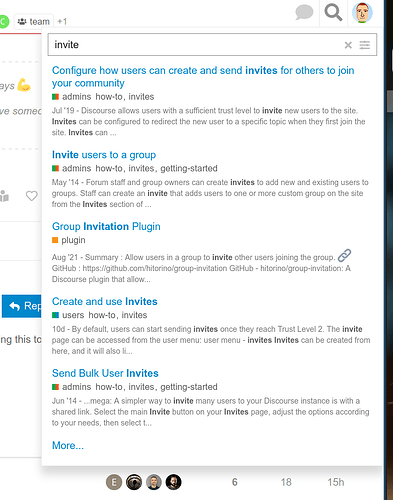The height and width of the screenshot is (500, 393).
Task: Open the chat speech bubble icon
Action: [x=304, y=13]
